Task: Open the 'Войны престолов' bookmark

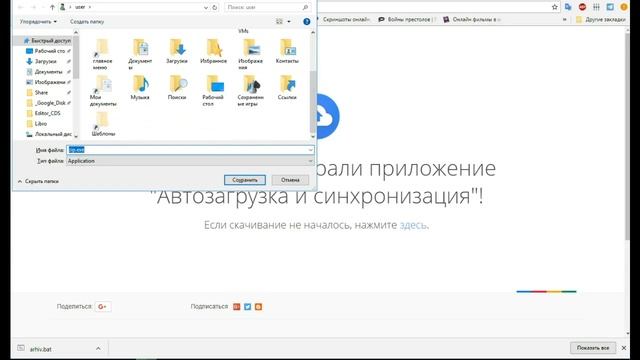Action: (x=407, y=20)
